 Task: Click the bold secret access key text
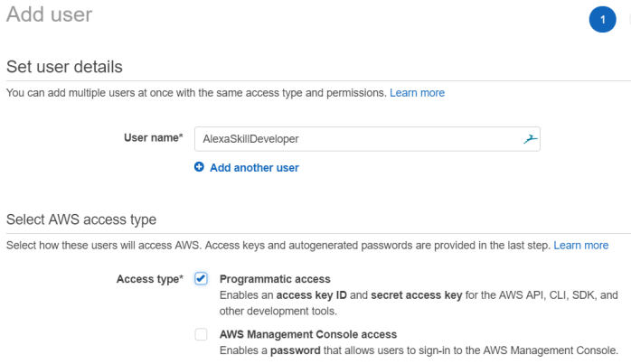pos(417,295)
